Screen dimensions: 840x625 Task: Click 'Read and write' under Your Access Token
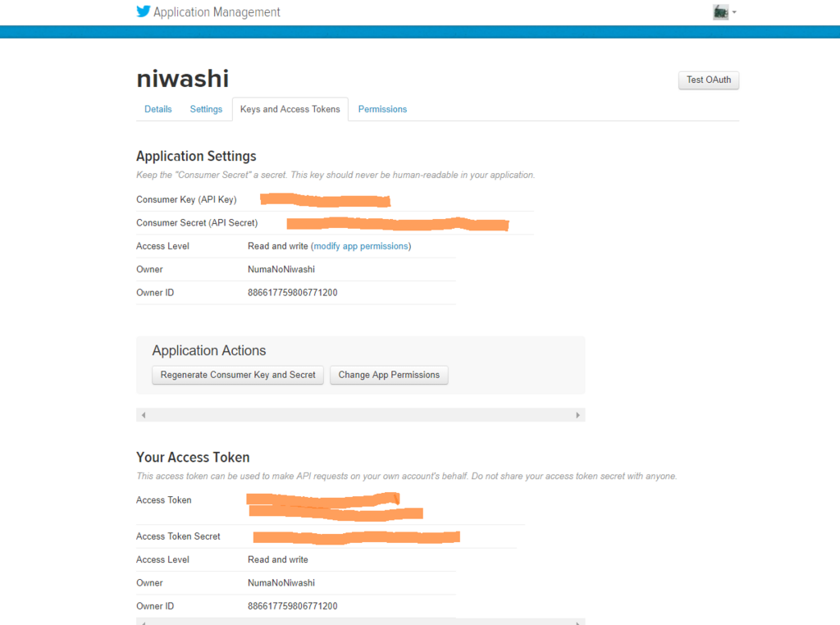[278, 559]
